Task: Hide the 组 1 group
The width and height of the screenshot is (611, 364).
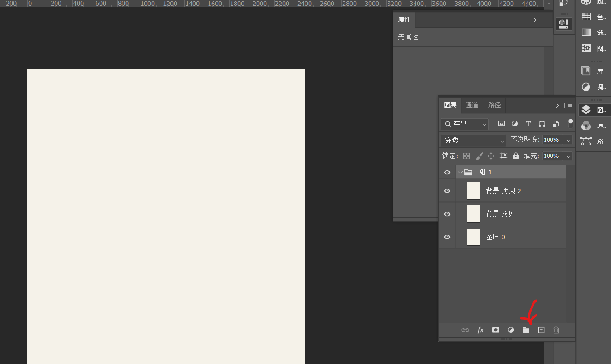Action: click(447, 172)
